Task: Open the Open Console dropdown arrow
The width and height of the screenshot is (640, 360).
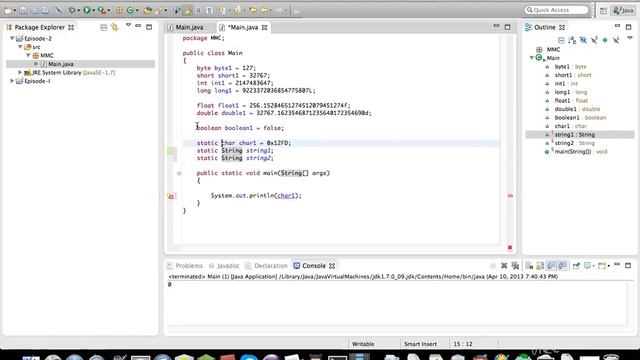Action: (608, 266)
